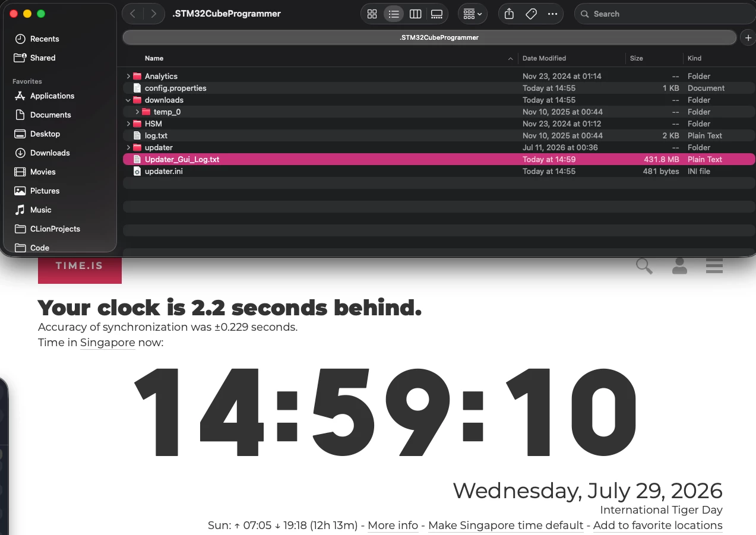Open Movies in sidebar

tap(43, 172)
